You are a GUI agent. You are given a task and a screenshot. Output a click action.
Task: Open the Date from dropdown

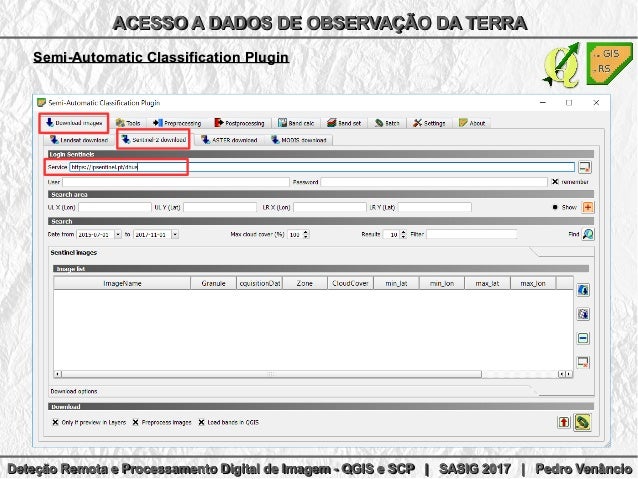point(118,234)
